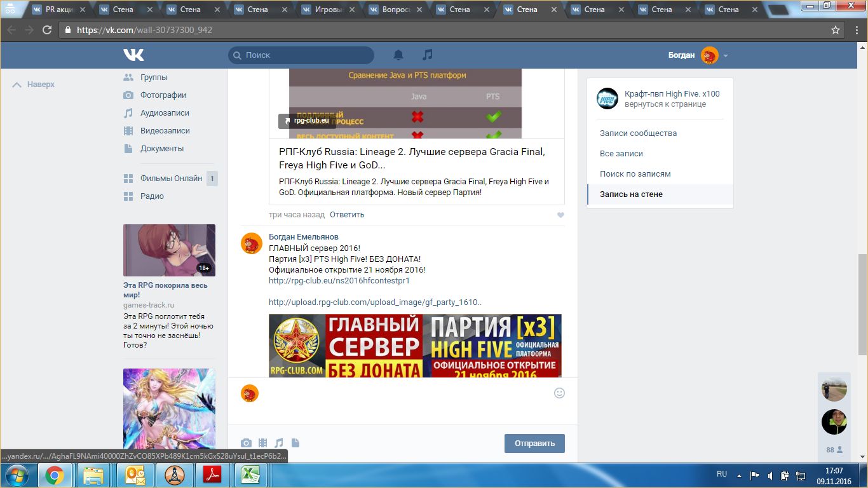This screenshot has height=488, width=868.
Task: Show hidden system tray icons
Action: tap(738, 475)
